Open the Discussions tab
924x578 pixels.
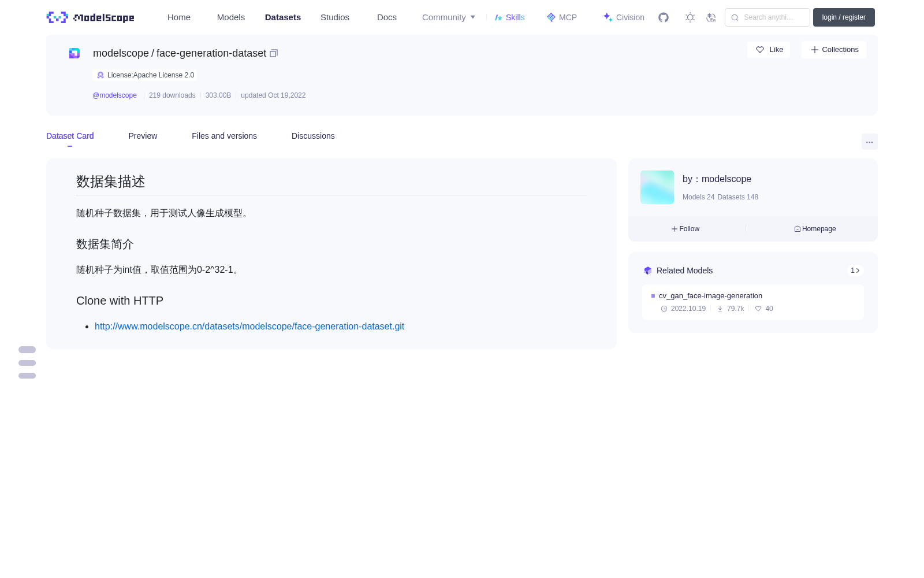point(313,136)
